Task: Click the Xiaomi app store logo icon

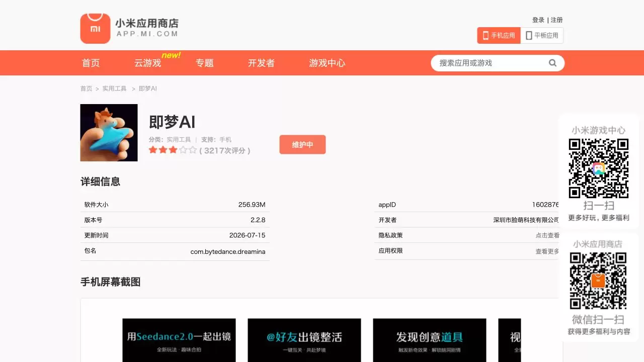Action: (95, 28)
